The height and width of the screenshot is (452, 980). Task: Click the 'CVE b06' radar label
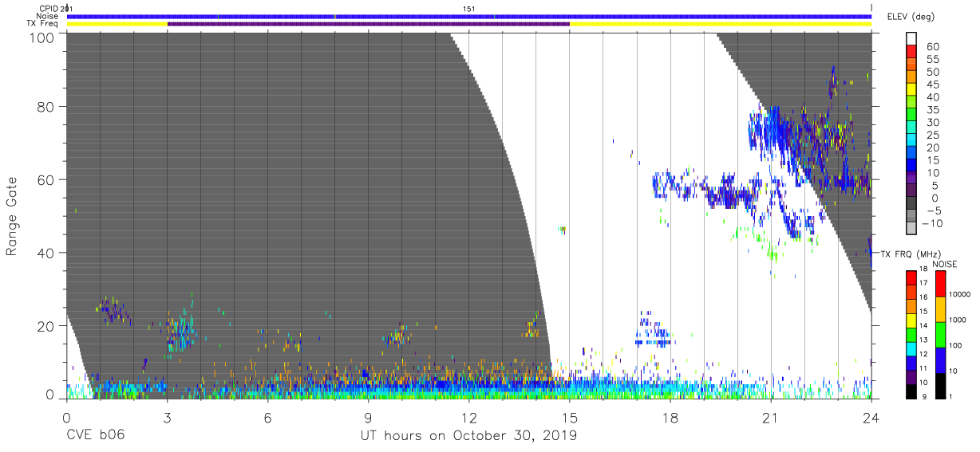coord(95,436)
